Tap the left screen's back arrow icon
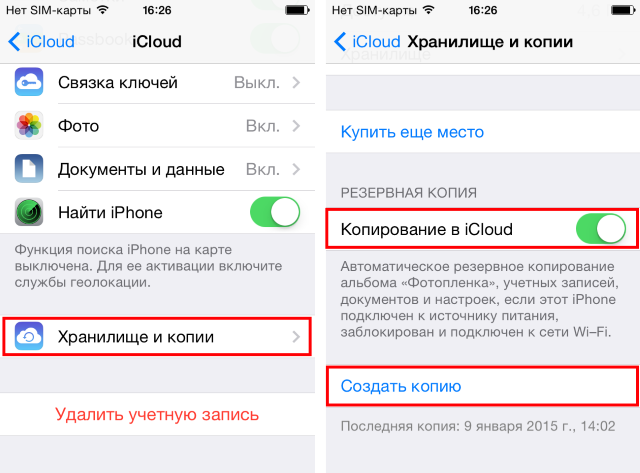The width and height of the screenshot is (640, 473). pyautogui.click(x=14, y=42)
